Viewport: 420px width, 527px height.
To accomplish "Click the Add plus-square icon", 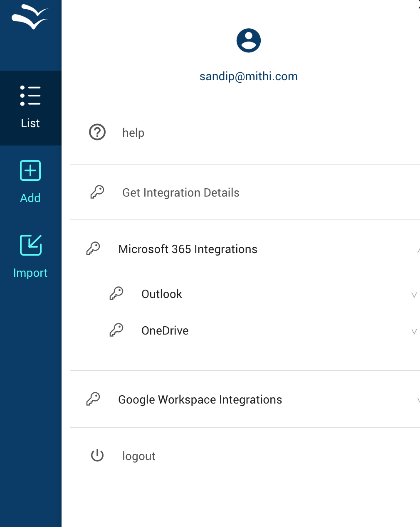I will pos(30,170).
